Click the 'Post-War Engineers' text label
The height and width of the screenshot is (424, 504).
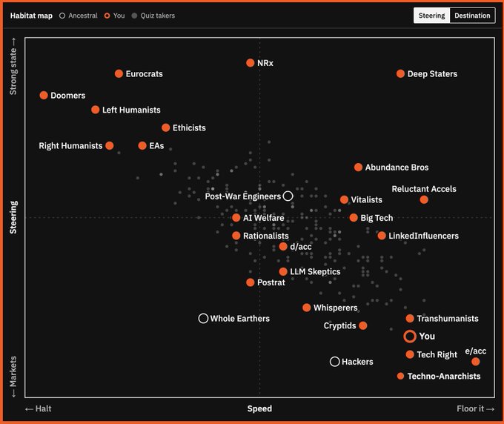pos(242,196)
